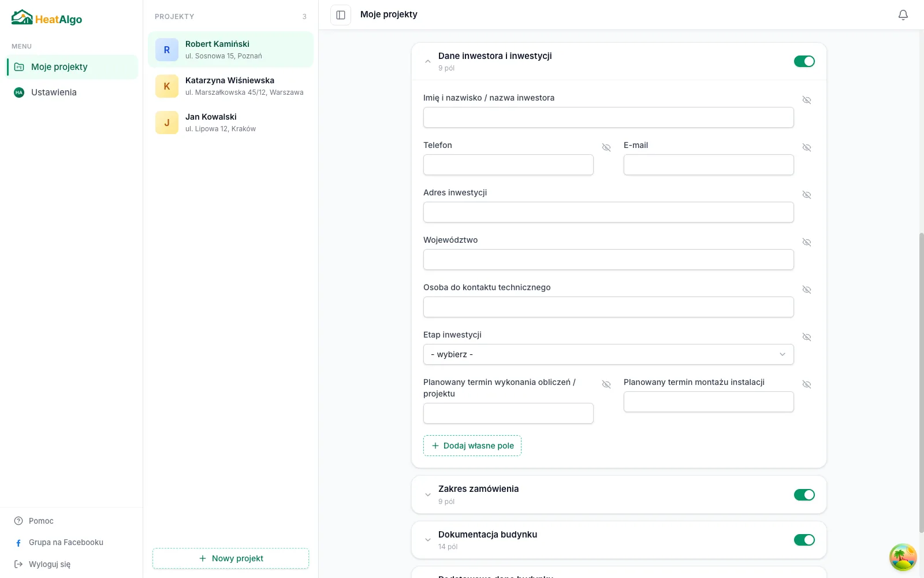
Task: Open the palm tree widget icon
Action: click(x=903, y=557)
